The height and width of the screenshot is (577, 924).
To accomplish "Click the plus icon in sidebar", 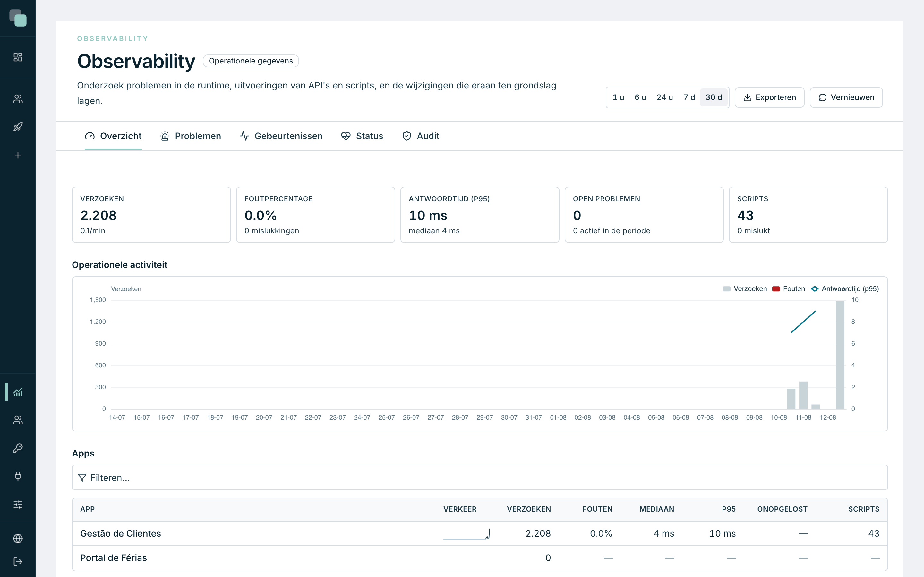I will pyautogui.click(x=18, y=155).
